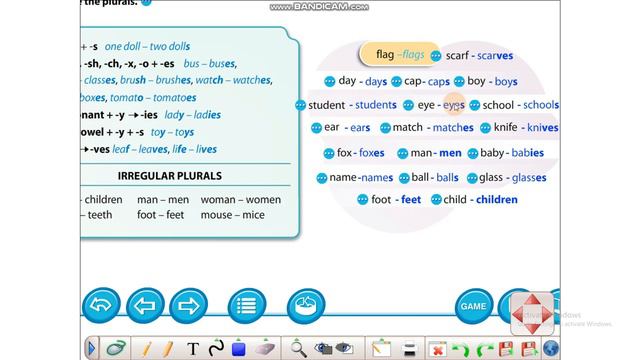Click blue dot beside name

click(322, 178)
